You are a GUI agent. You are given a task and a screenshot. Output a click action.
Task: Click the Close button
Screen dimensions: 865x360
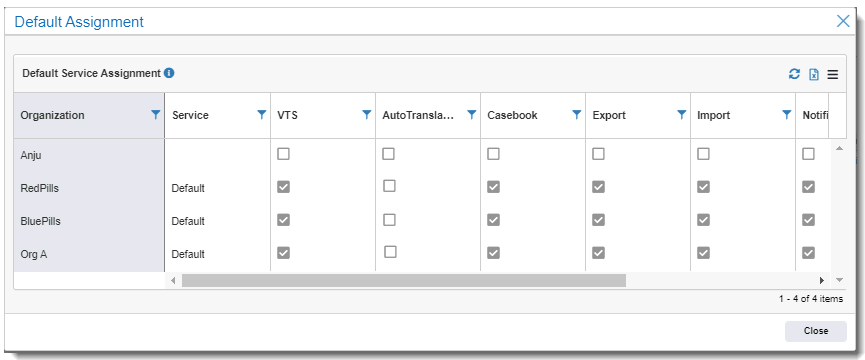(816, 331)
